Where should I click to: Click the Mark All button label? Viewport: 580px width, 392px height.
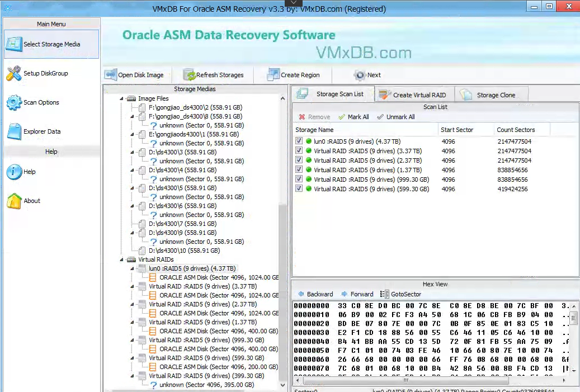(x=358, y=117)
